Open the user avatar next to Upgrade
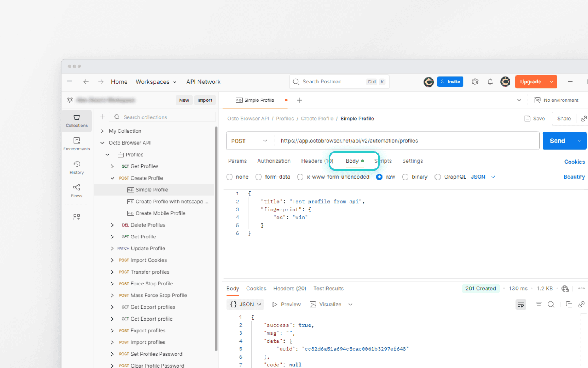 [506, 82]
